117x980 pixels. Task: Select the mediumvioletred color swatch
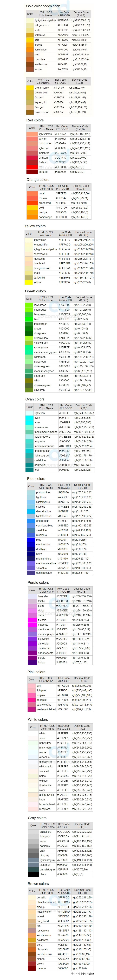pyautogui.click(x=32, y=709)
